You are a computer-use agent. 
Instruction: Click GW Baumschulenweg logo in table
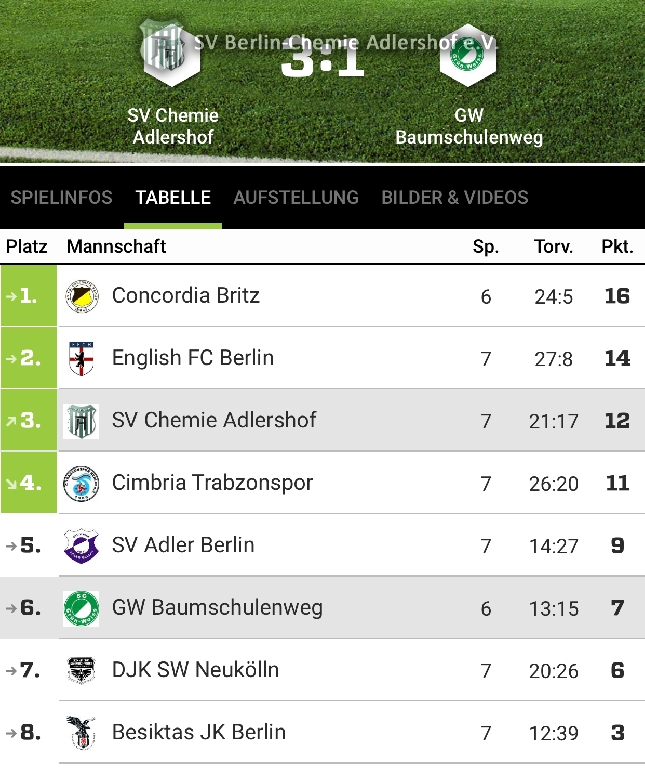point(81,609)
